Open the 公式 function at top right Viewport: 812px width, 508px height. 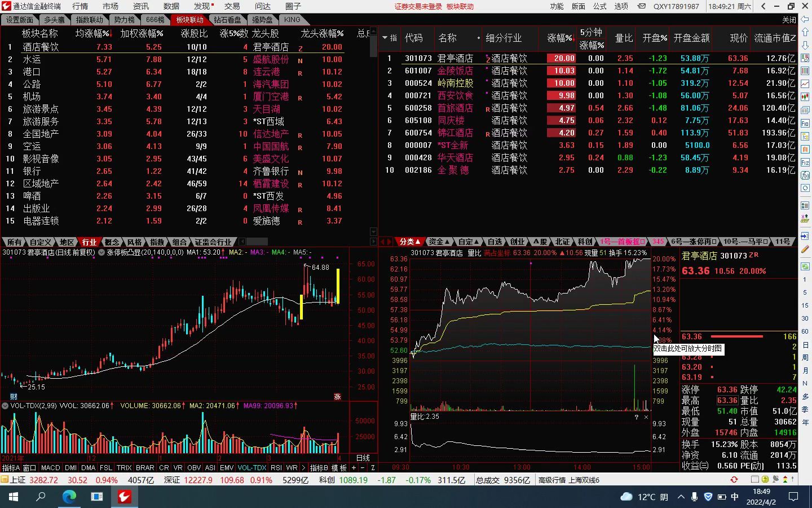click(x=600, y=6)
